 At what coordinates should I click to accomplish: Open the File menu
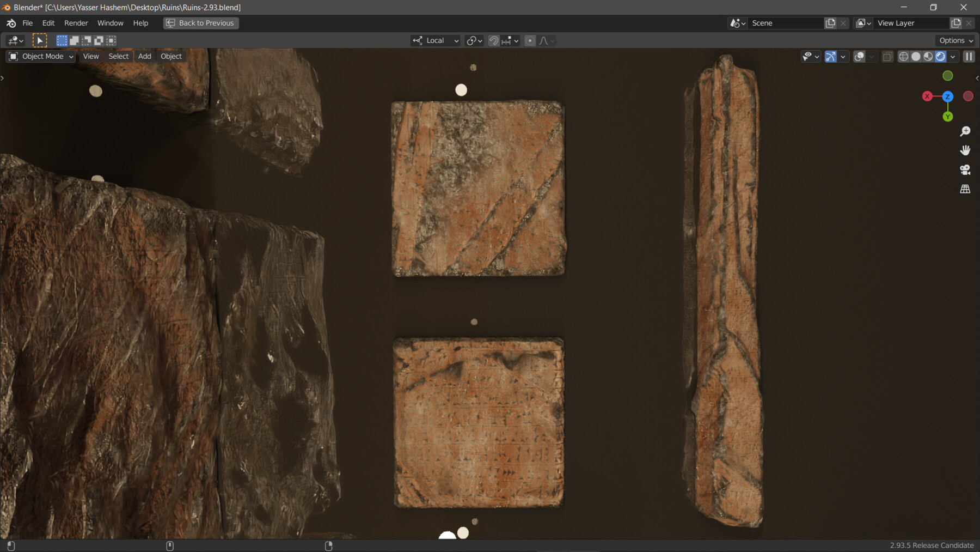tap(27, 23)
